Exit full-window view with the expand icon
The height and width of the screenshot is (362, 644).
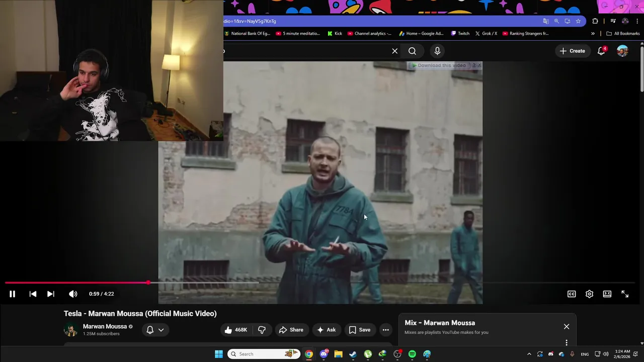click(x=625, y=294)
